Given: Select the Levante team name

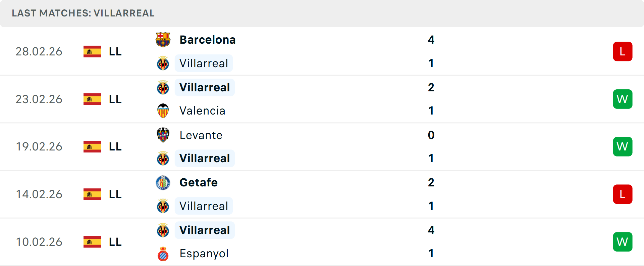Looking at the screenshot, I should [201, 135].
